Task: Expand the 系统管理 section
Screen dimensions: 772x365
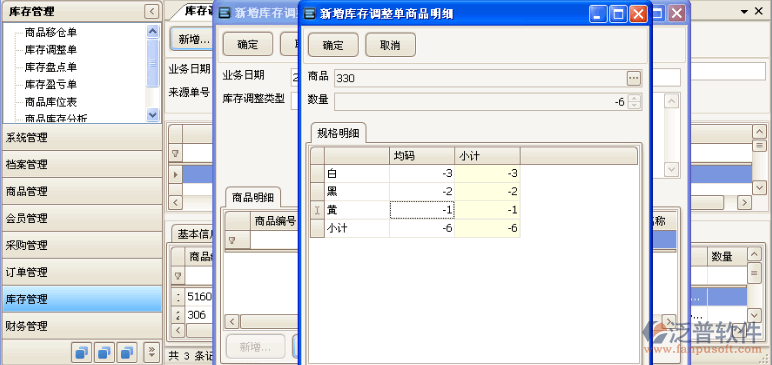Action: tap(82, 137)
